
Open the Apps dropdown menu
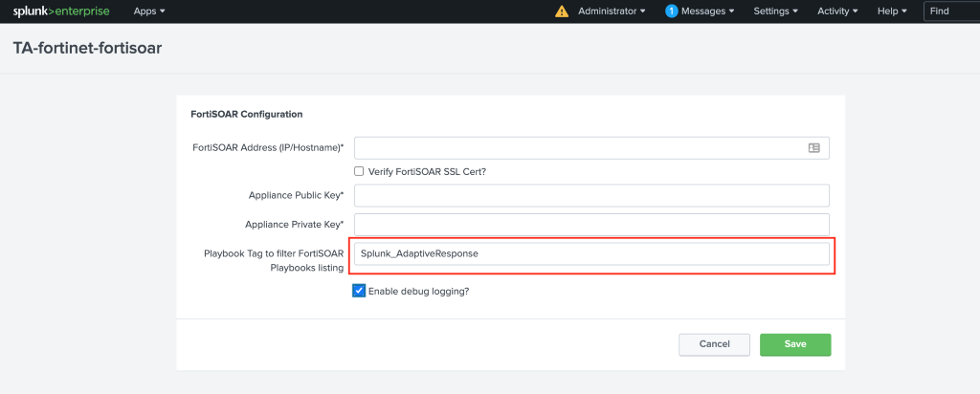point(149,11)
